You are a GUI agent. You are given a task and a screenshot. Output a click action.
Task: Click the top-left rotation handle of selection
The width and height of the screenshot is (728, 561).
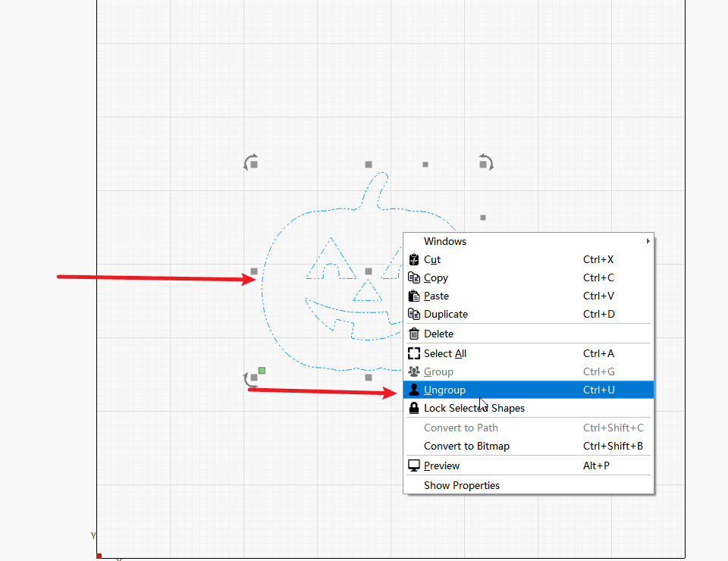(x=249, y=162)
